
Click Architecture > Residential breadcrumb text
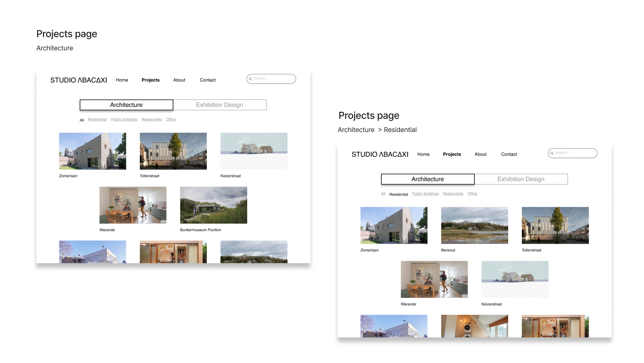pos(377,130)
